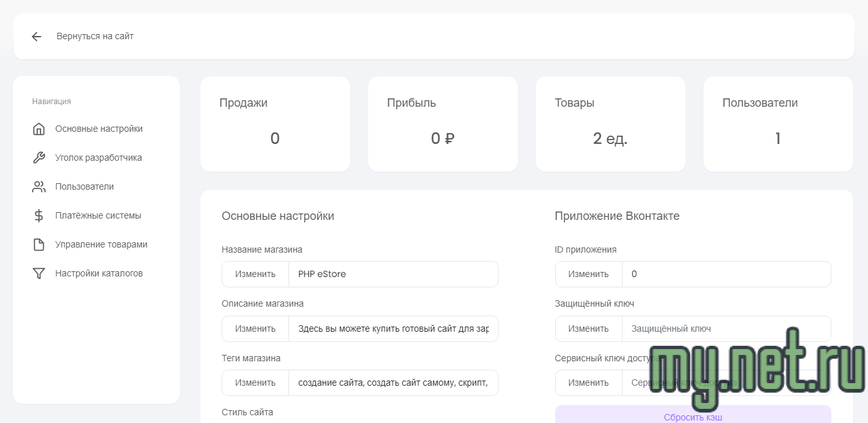Click the funnel icon for Настройки каталогов

tap(39, 273)
